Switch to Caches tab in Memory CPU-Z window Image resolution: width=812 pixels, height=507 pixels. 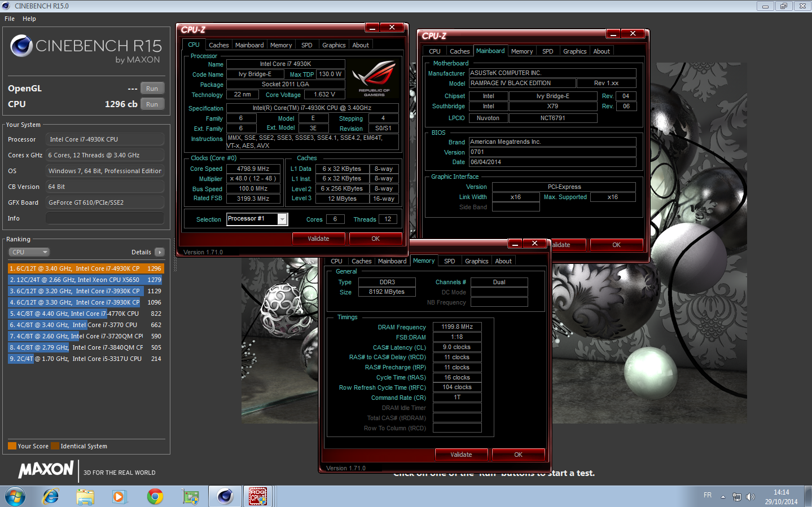tap(362, 261)
